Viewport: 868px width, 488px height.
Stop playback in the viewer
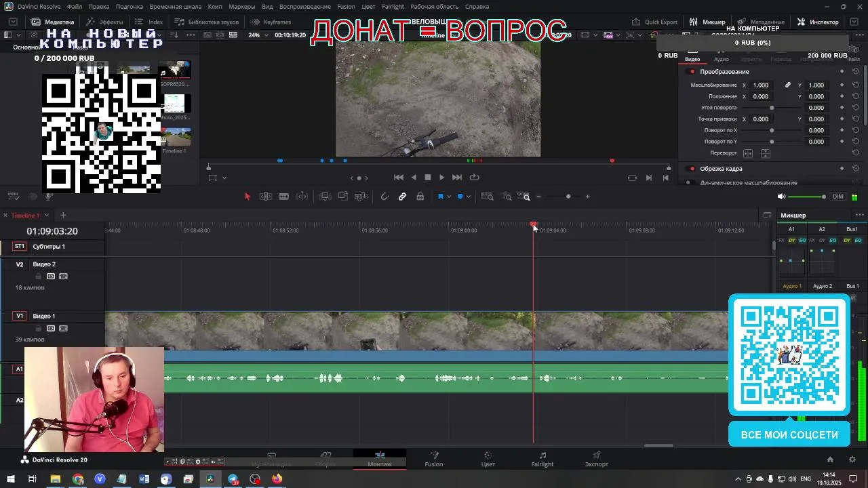[428, 178]
